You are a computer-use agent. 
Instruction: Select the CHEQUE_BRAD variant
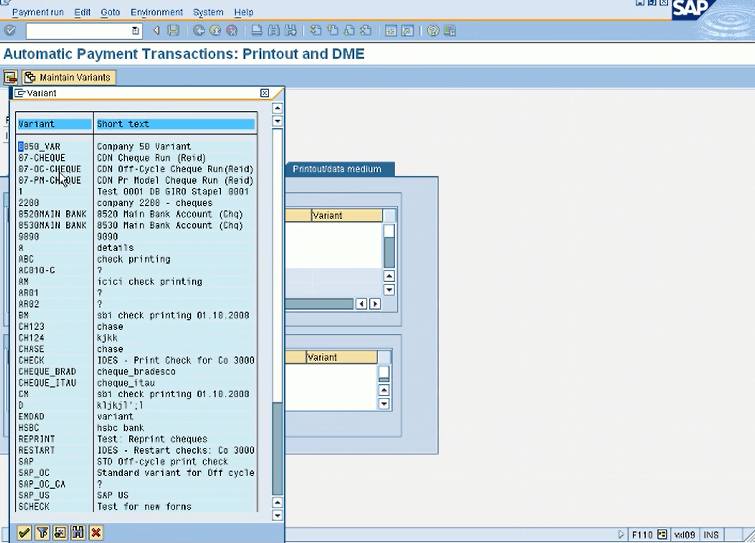[136, 372]
